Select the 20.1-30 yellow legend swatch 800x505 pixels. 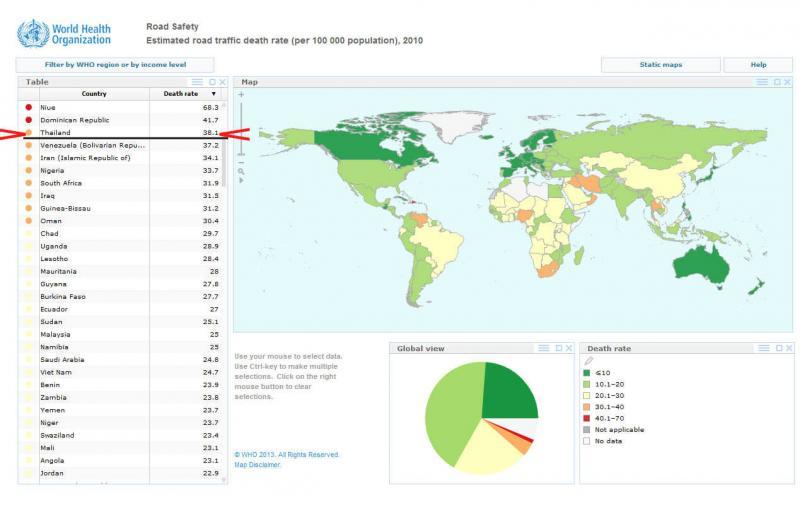tap(587, 395)
